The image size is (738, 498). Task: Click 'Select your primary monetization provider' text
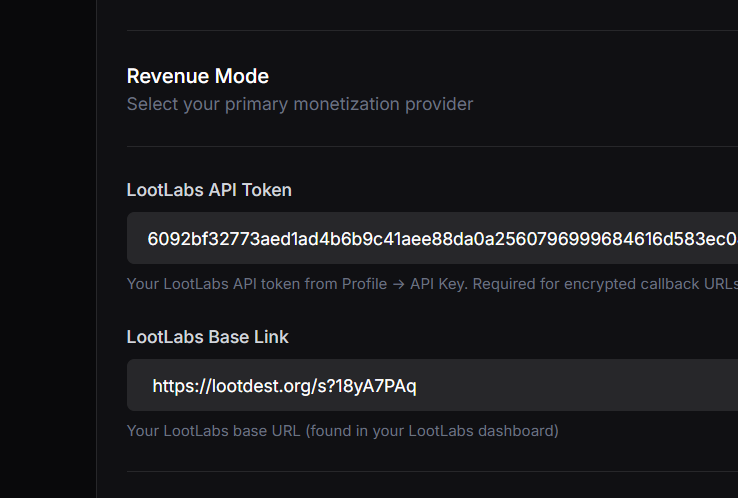pyautogui.click(x=300, y=104)
